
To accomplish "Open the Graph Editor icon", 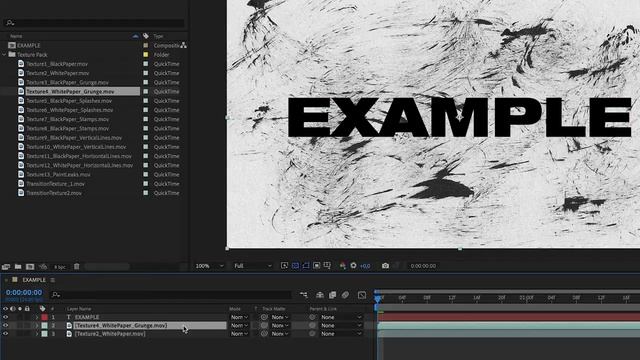I will (362, 295).
